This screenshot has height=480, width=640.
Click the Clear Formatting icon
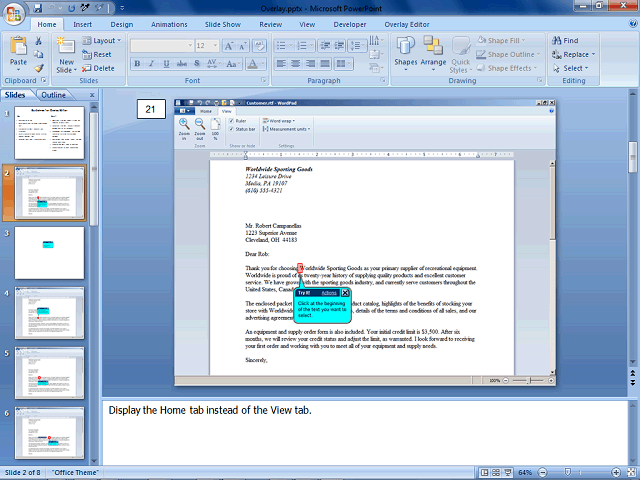click(x=259, y=46)
